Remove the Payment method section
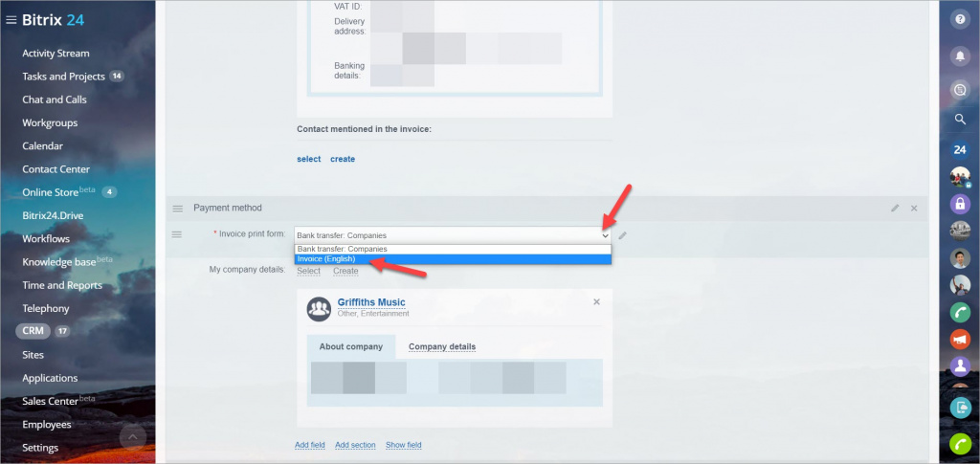980x464 pixels. pyautogui.click(x=914, y=208)
